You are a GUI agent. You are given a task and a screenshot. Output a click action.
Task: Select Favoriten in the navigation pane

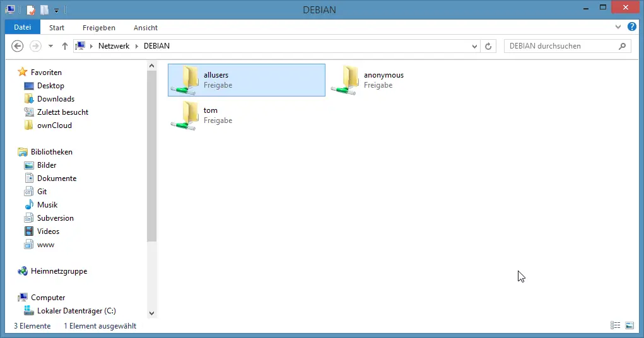click(x=46, y=73)
